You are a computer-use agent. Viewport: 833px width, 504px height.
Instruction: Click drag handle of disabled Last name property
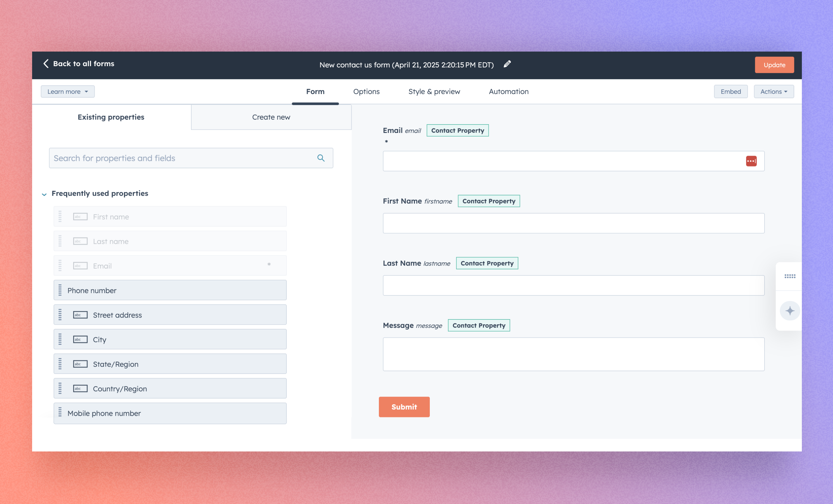(60, 241)
